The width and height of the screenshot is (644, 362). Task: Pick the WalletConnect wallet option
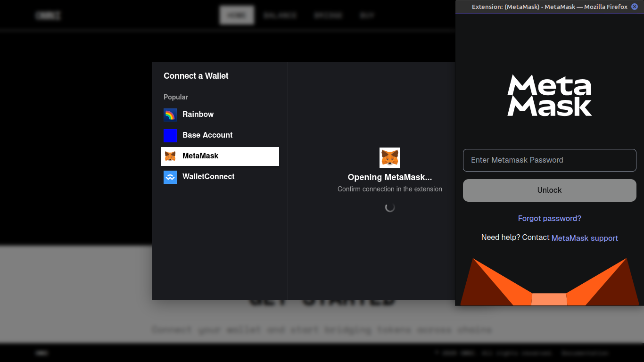[220, 177]
